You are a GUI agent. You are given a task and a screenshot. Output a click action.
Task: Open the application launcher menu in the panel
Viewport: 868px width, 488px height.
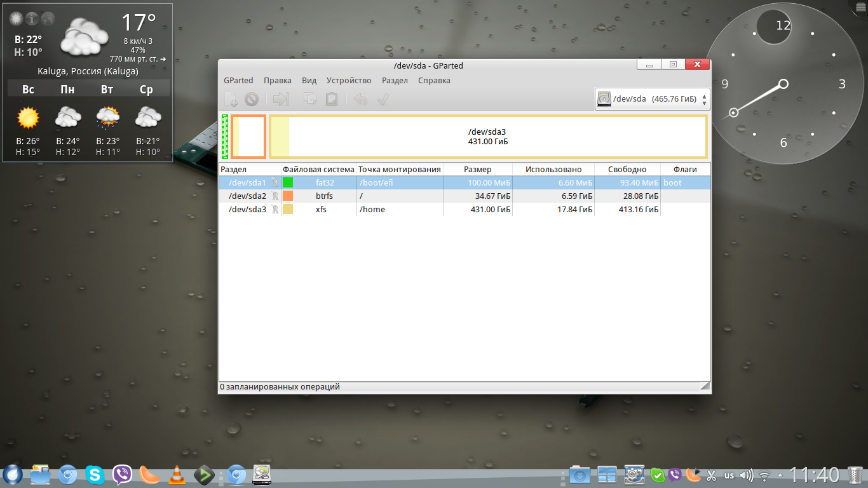[x=13, y=475]
